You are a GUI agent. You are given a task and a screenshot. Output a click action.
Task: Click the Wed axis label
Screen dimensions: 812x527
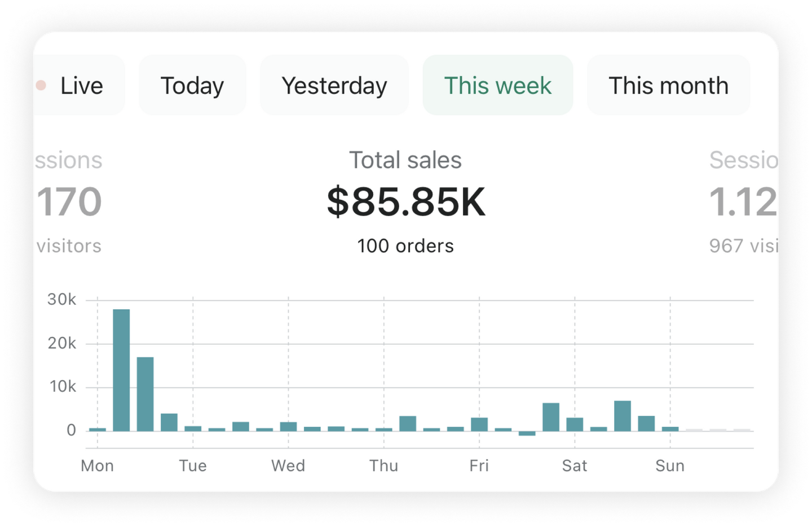288,466
